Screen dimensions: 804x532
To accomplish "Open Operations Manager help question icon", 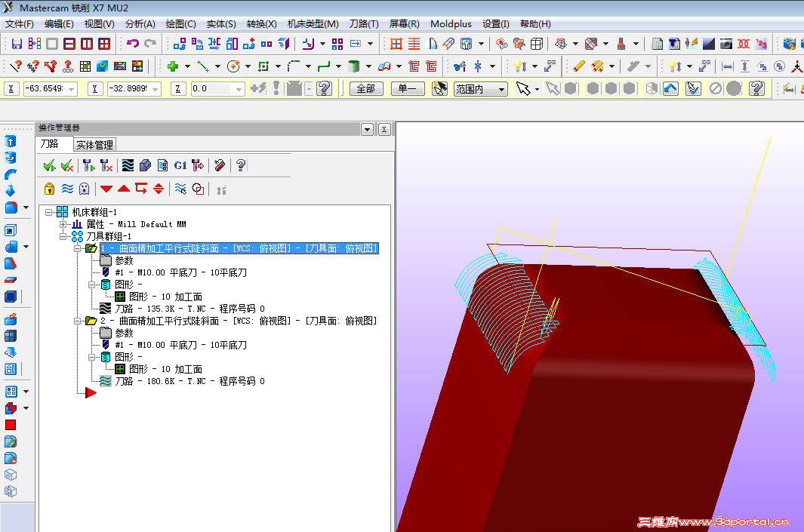I will 241,165.
